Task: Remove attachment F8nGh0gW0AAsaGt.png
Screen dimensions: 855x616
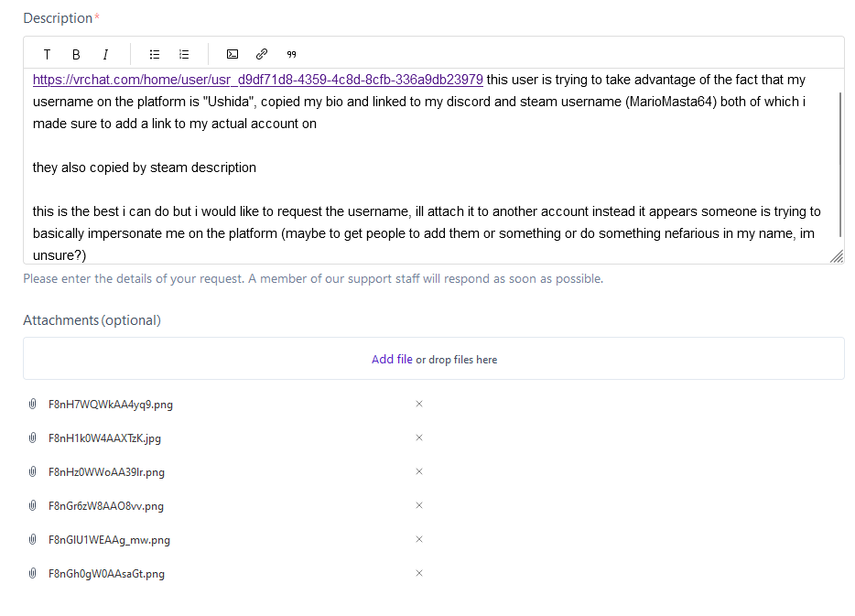Action: pos(419,573)
